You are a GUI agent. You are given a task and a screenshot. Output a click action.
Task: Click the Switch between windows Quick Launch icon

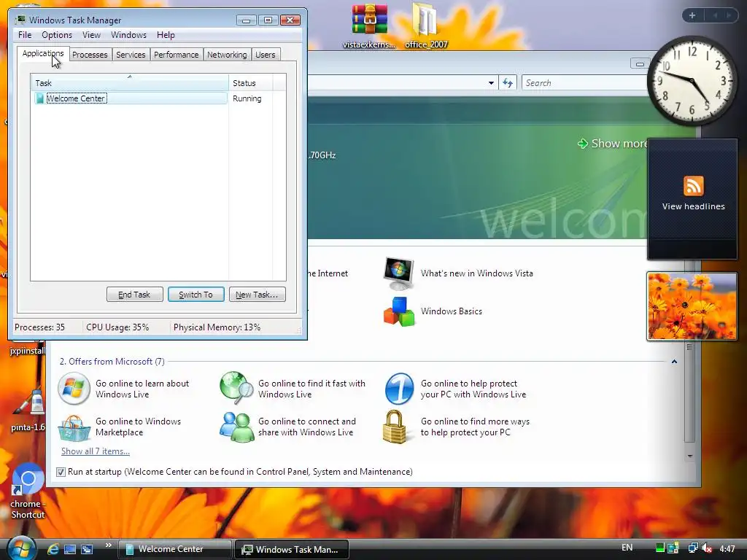coord(87,549)
